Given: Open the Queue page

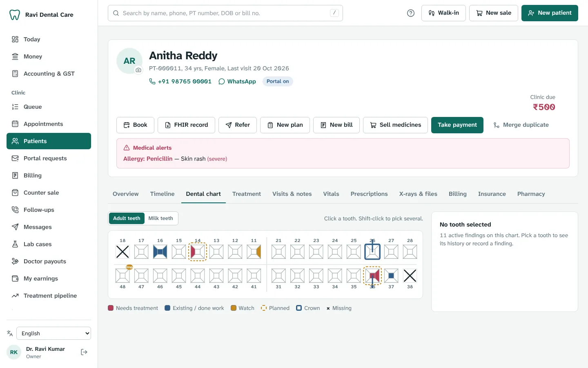Looking at the screenshot, I should coord(49,107).
